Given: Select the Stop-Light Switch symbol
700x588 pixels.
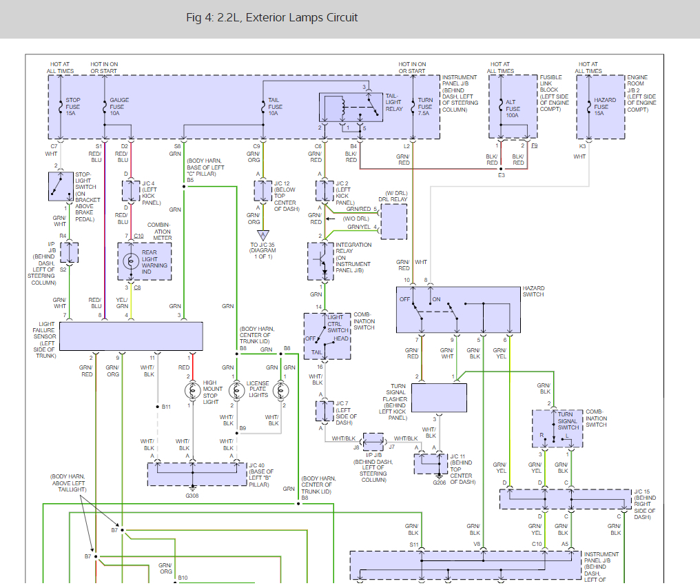Looking at the screenshot, I should [x=61, y=186].
